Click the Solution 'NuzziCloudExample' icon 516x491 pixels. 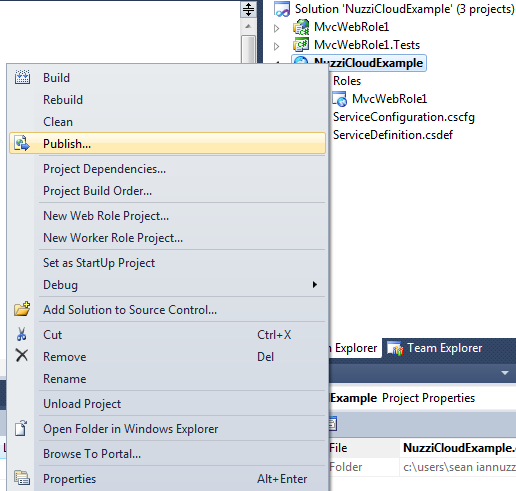282,9
